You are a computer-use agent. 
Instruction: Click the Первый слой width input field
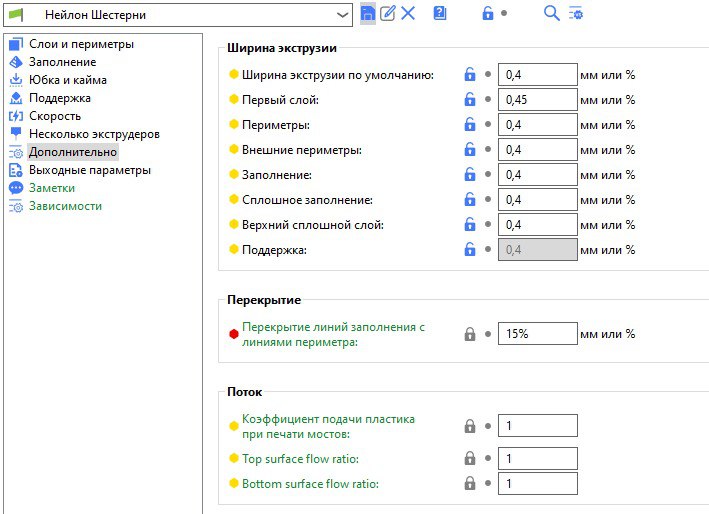pyautogui.click(x=537, y=100)
